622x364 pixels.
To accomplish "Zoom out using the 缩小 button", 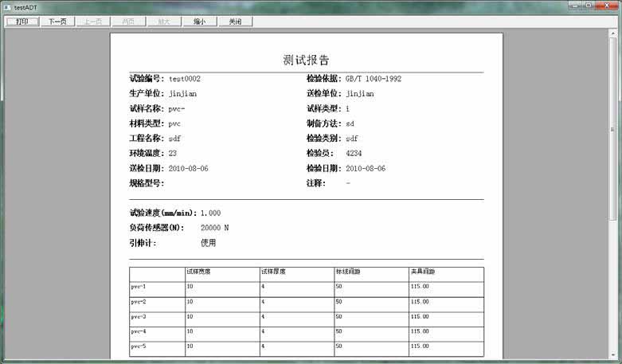I will 199,22.
